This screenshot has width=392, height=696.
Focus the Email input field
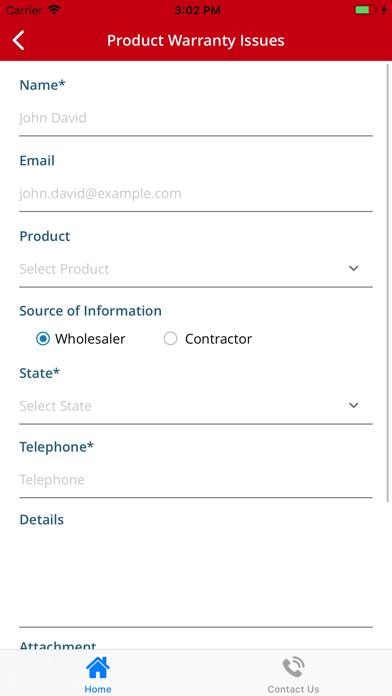pyautogui.click(x=196, y=194)
